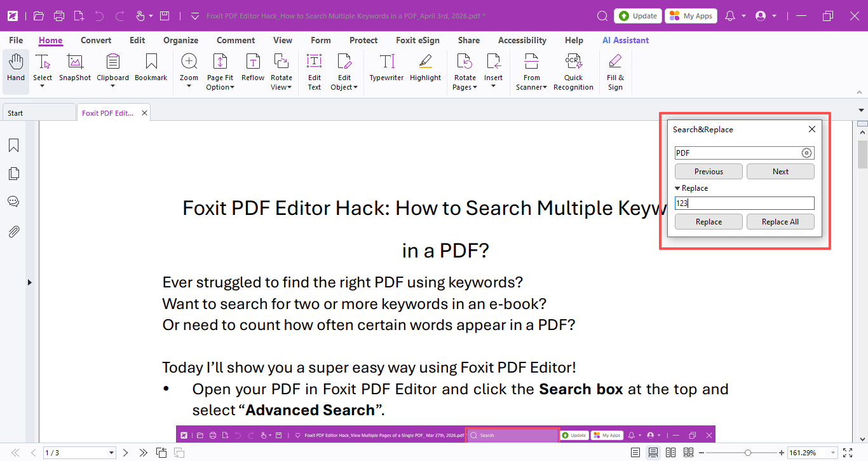Image resolution: width=868 pixels, height=461 pixels.
Task: Open the Fill & Sign tool
Action: [615, 72]
